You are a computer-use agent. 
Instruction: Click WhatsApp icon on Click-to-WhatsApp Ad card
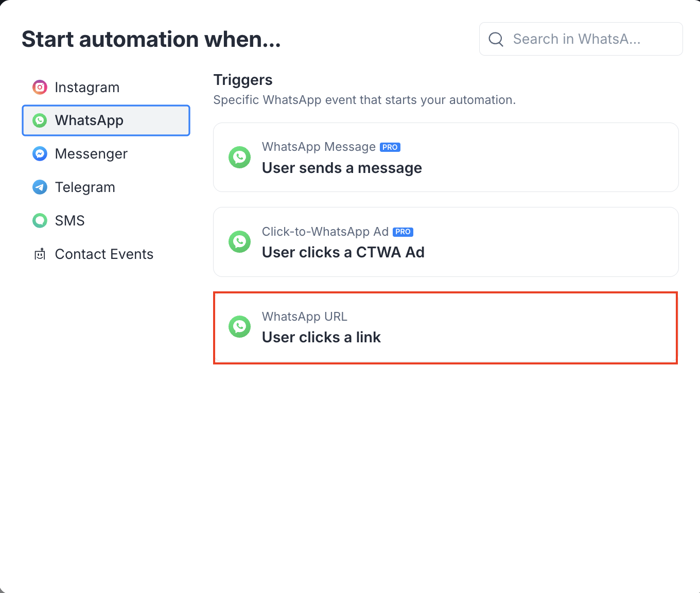coord(239,242)
